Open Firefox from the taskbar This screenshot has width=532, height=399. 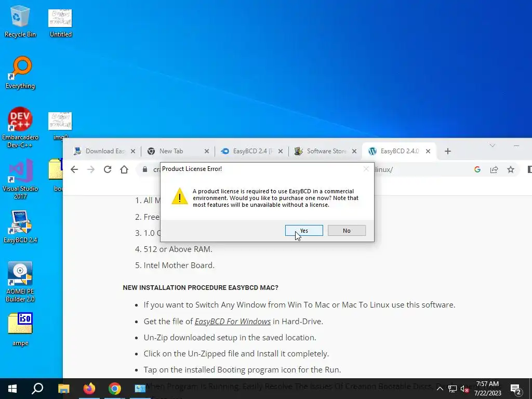point(89,389)
